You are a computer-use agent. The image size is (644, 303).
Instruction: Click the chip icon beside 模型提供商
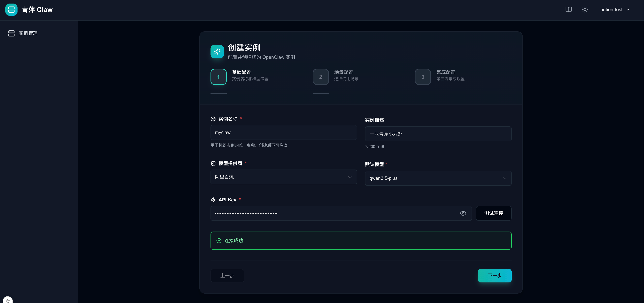tap(213, 163)
